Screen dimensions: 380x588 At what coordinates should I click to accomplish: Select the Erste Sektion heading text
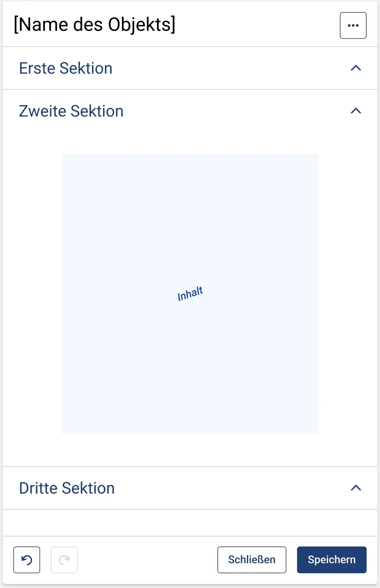[x=66, y=68]
